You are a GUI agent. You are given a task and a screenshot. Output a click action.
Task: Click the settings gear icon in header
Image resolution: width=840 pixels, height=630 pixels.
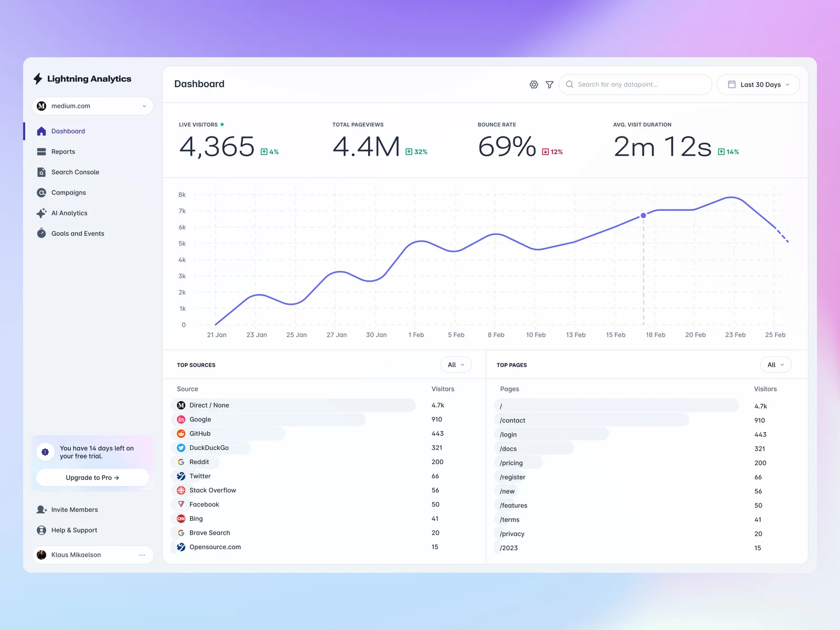coord(533,85)
